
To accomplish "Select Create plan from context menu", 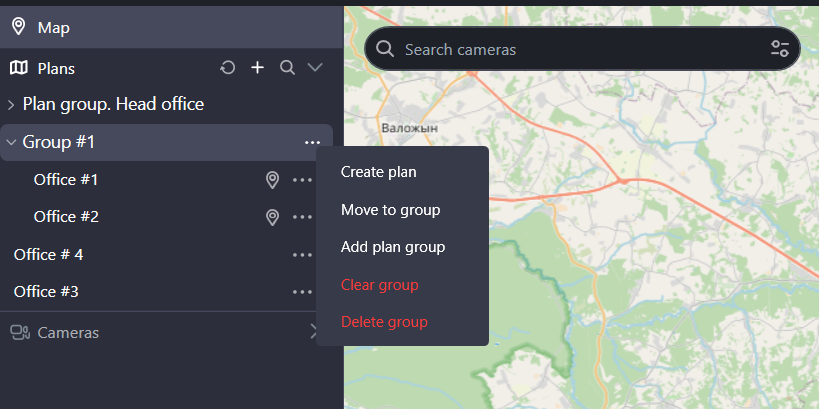I will (378, 172).
